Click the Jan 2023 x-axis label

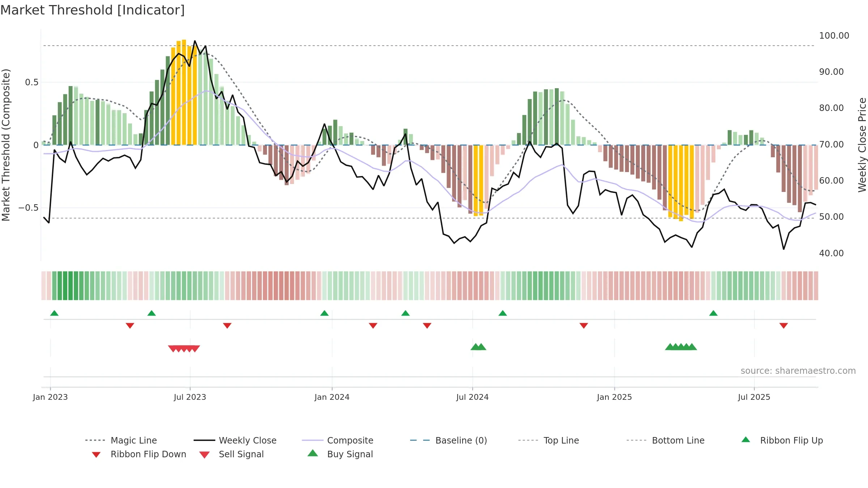tap(50, 397)
